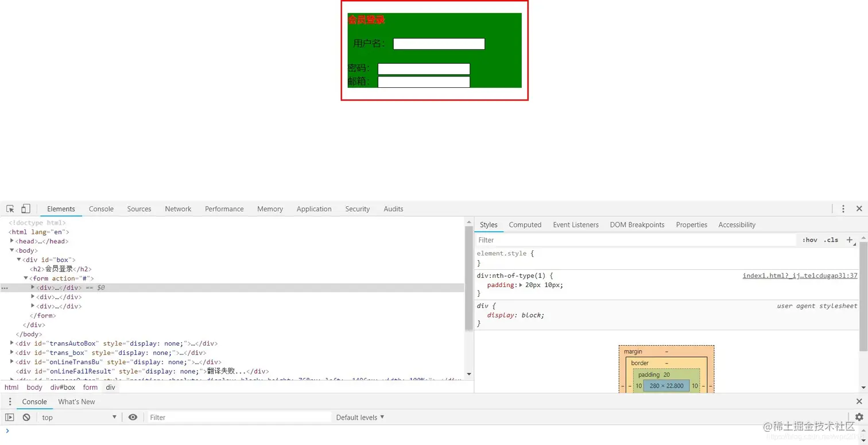
Task: Click the Elements panel vertical scrollbar
Action: click(469, 278)
